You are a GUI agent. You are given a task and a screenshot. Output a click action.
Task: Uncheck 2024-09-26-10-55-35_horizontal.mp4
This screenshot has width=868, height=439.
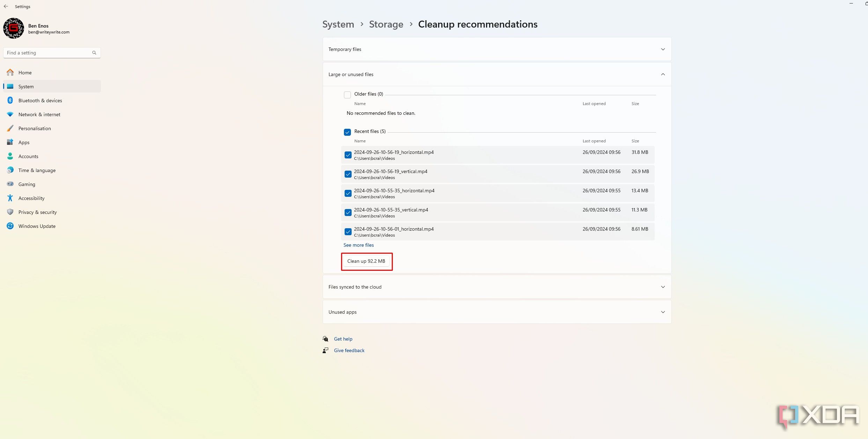tap(348, 193)
